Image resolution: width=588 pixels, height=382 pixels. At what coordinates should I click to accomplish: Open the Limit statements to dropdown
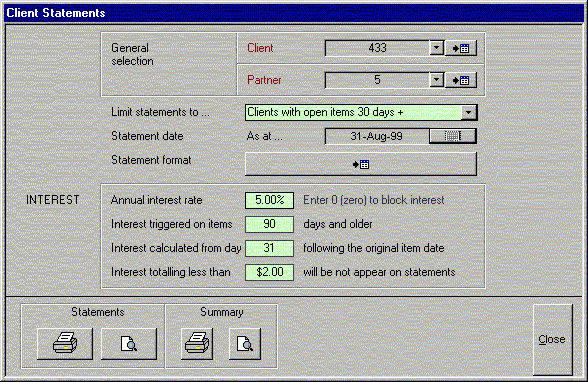469,112
